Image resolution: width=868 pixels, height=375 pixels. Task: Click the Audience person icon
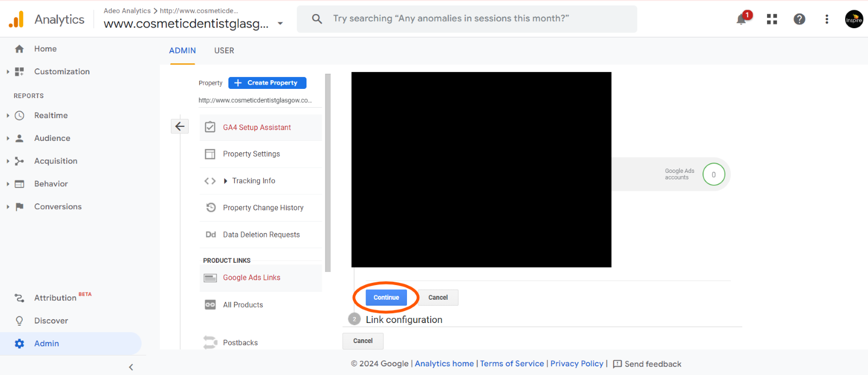(20, 138)
